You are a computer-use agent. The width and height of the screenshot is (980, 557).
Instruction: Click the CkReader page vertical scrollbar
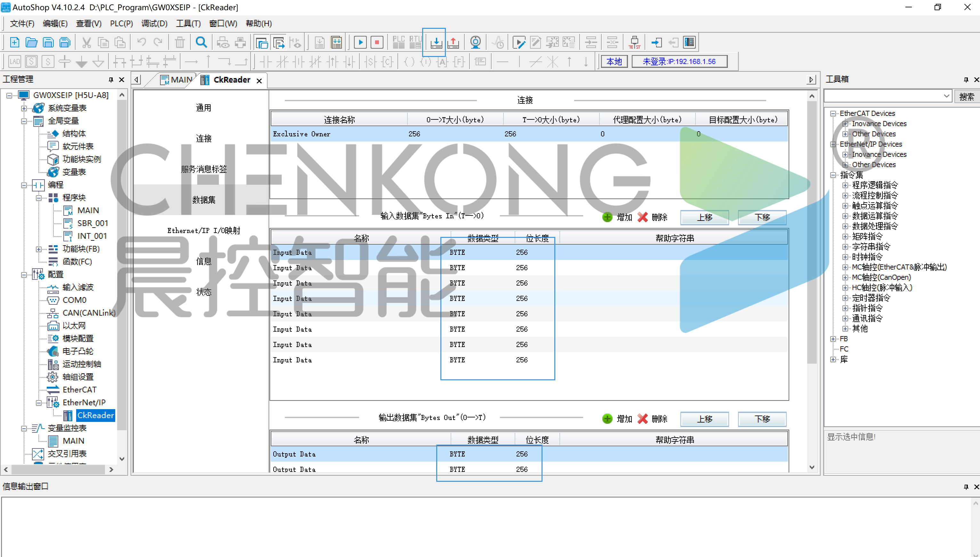812,232
